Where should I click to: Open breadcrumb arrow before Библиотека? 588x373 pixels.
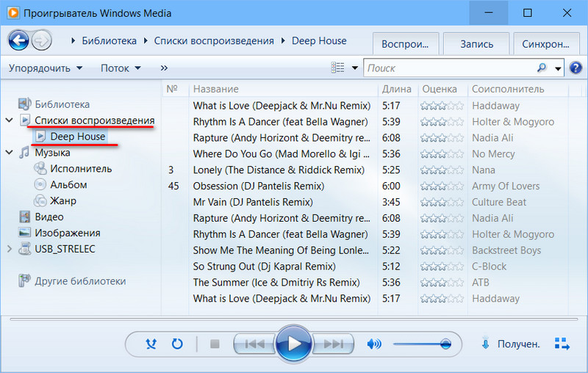coord(73,40)
